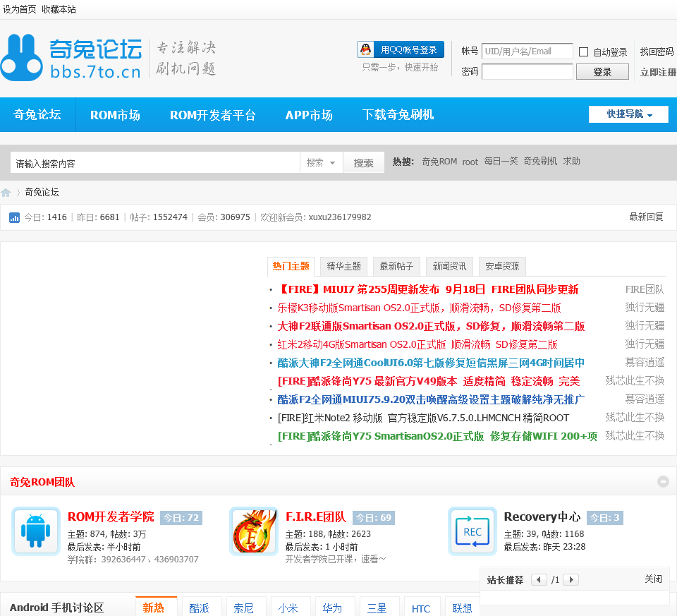The image size is (677, 616).
Task: Focus the 请输入搜索内容 search box
Action: click(x=155, y=163)
